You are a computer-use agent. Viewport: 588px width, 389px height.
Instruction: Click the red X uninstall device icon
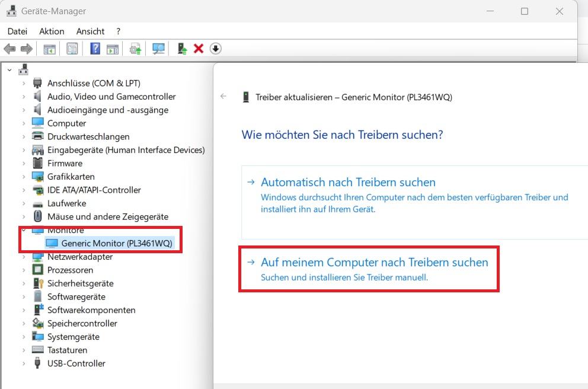click(x=199, y=49)
